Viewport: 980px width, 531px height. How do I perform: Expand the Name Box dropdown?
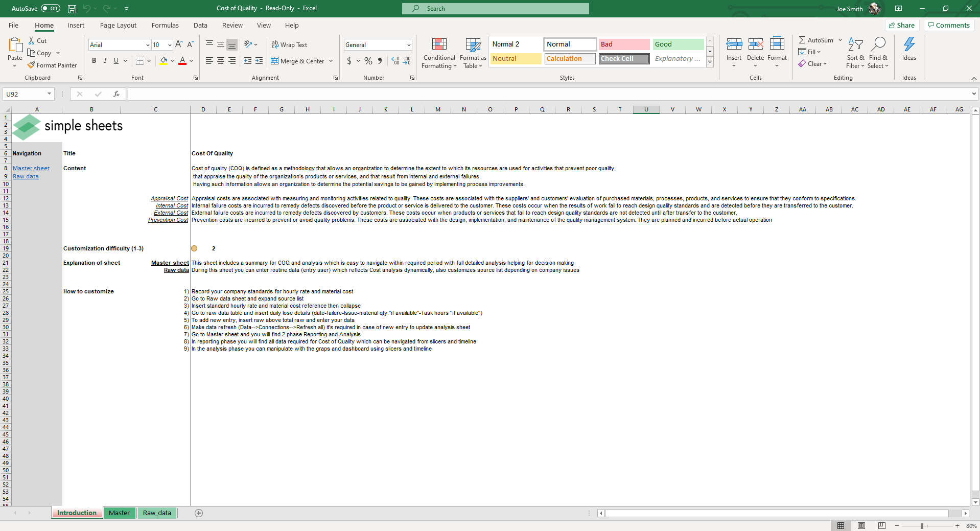point(49,94)
